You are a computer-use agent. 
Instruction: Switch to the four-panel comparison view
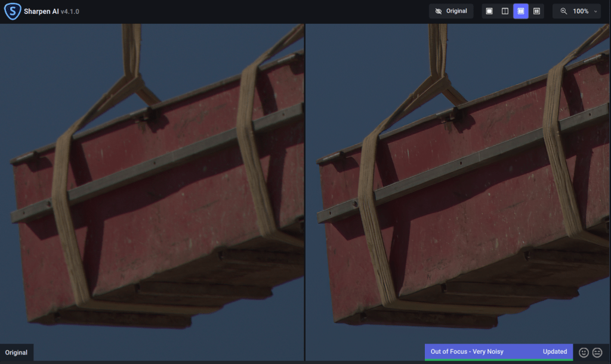coord(536,11)
